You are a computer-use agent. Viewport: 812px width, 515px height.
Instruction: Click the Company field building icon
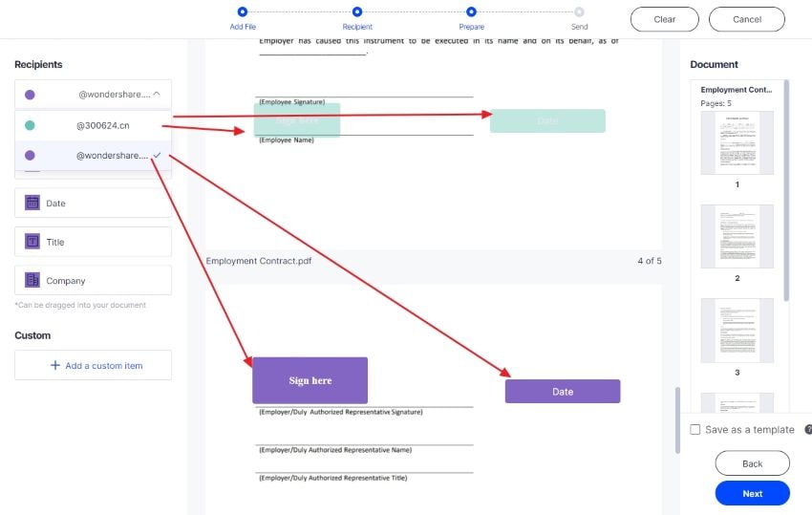[32, 281]
